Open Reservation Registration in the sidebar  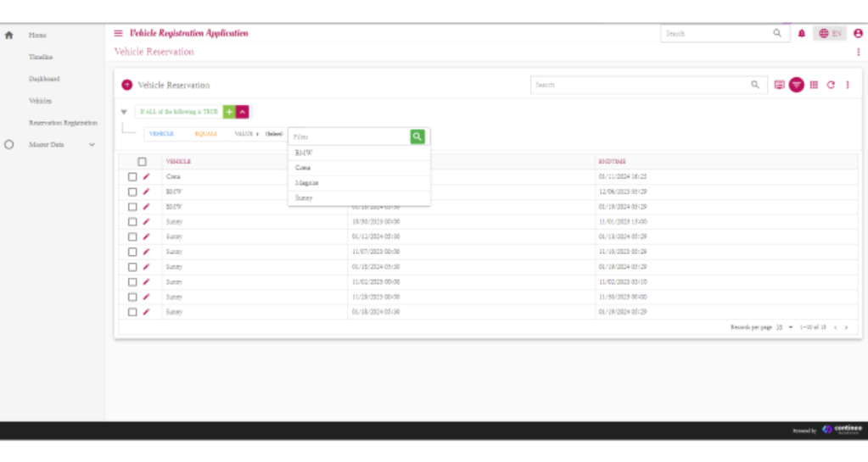point(63,122)
